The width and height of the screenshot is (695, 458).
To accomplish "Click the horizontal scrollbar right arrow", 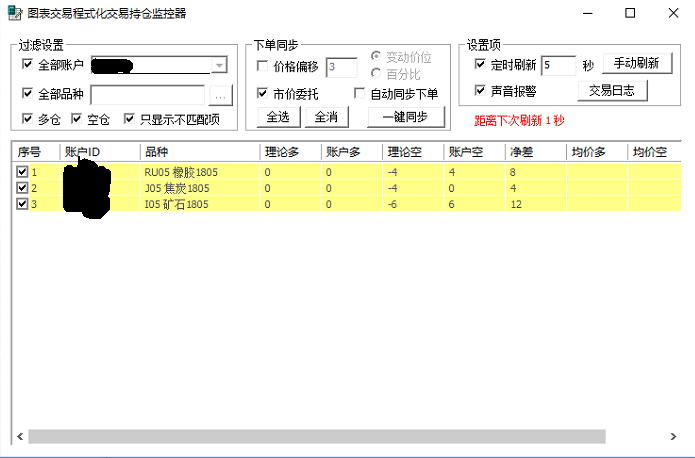I will coord(676,437).
